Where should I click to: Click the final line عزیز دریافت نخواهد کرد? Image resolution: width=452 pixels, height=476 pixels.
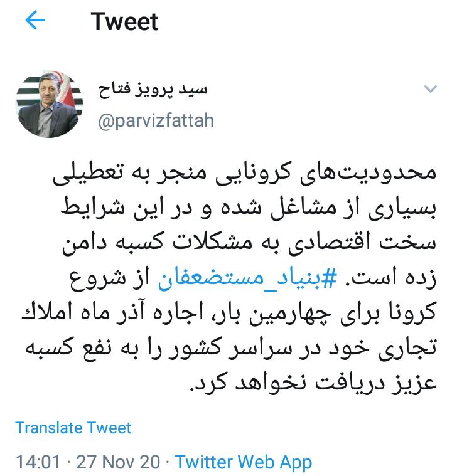[313, 383]
